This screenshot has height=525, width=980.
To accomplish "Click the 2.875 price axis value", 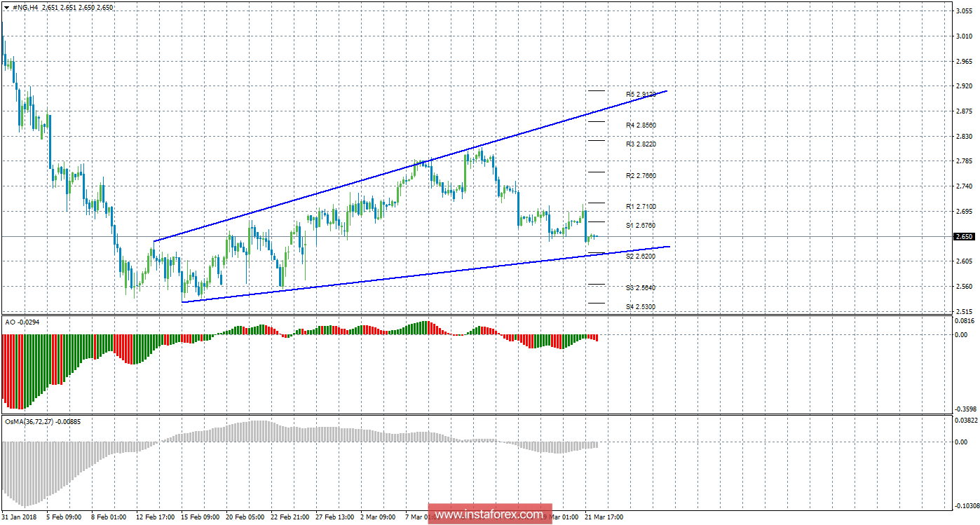I will tap(964, 111).
